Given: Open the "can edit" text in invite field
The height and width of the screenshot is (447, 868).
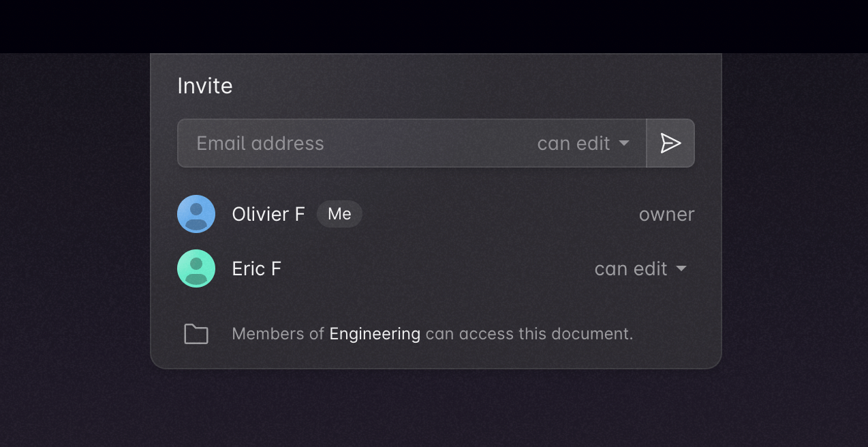Looking at the screenshot, I should pyautogui.click(x=573, y=143).
